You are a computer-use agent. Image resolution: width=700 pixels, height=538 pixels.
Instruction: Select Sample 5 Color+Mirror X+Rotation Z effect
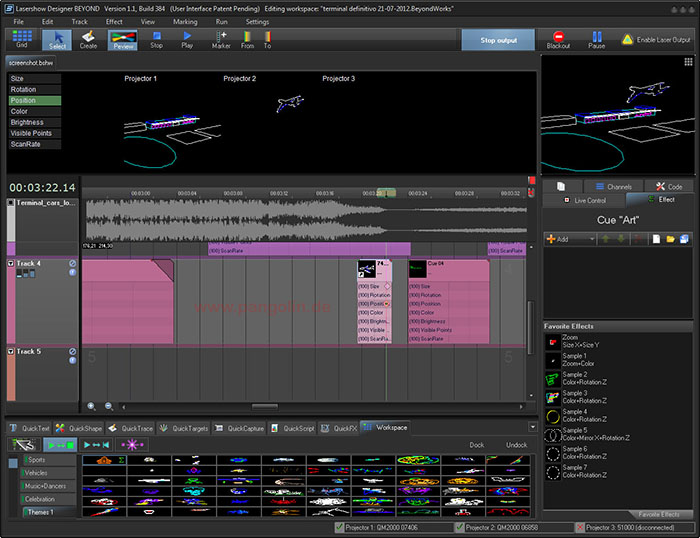coord(618,434)
